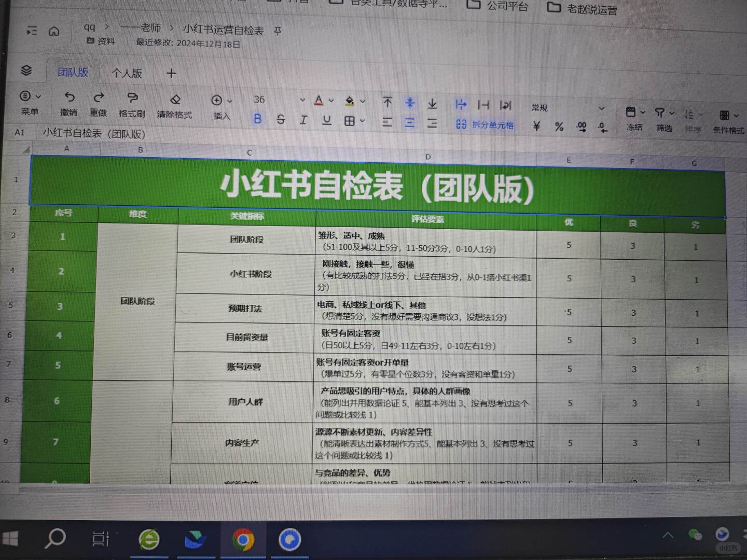Select column C header

tap(250, 152)
